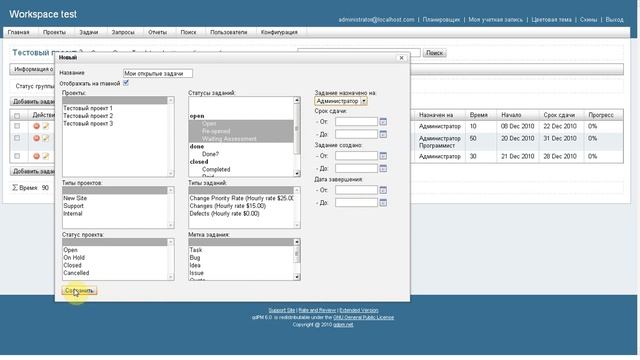The image size is (640, 360).
Task: Open calendar for 'Срок сдачи' От date
Action: click(383, 122)
